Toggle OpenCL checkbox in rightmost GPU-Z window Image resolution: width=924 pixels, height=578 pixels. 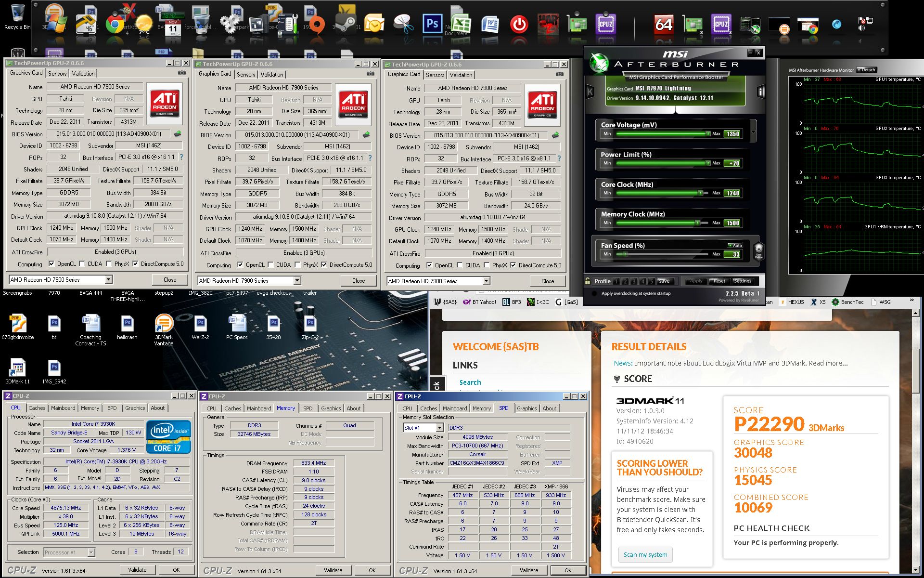tap(429, 265)
